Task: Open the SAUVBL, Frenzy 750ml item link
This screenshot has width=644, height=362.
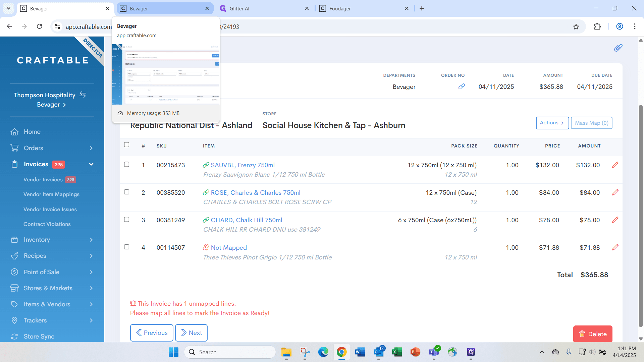Action: point(243,165)
